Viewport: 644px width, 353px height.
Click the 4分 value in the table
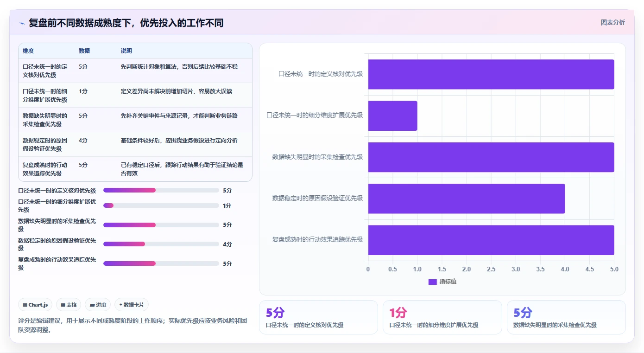coord(83,141)
